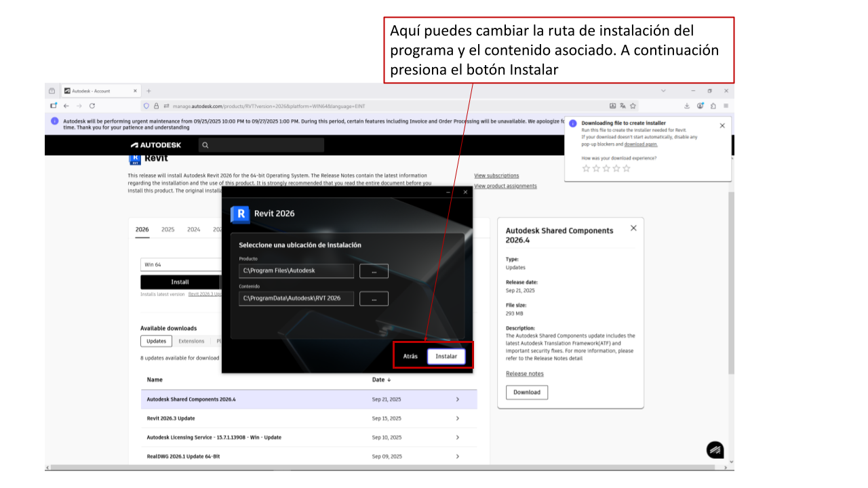
Task: Open a new browser tab with plus
Action: click(149, 91)
